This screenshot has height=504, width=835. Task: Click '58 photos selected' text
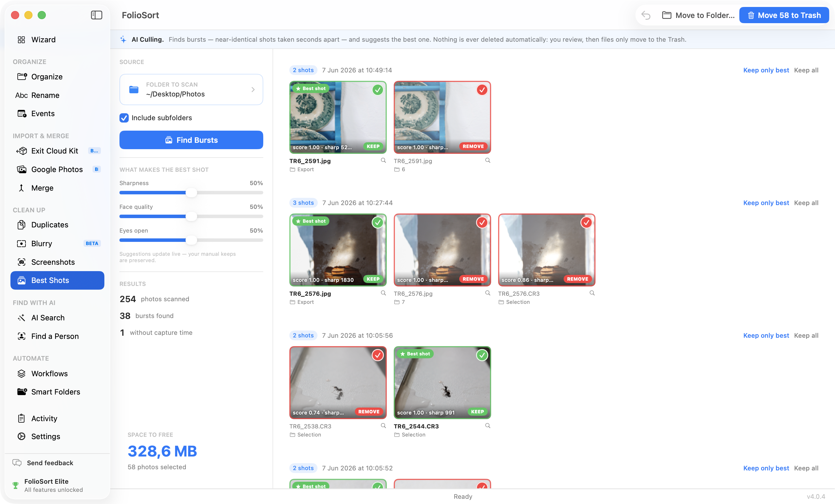point(157,467)
